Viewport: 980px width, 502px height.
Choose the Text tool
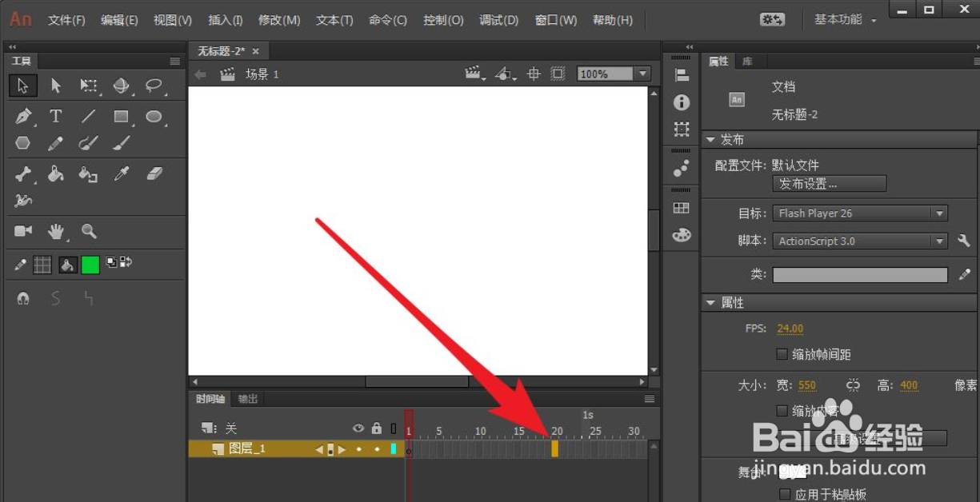(x=56, y=117)
